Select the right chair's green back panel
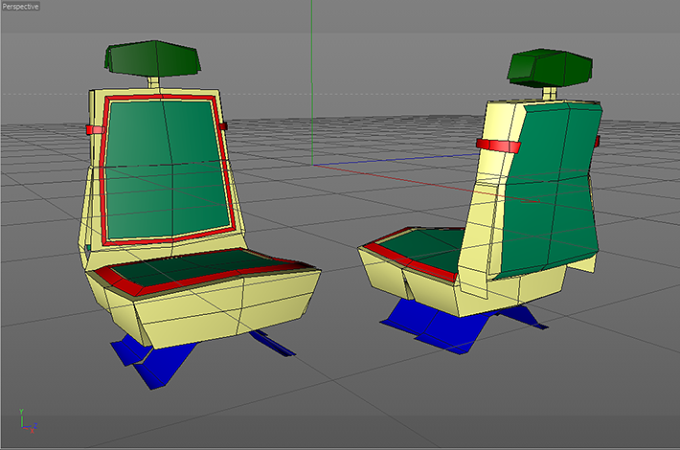The height and width of the screenshot is (450, 680). point(551,191)
